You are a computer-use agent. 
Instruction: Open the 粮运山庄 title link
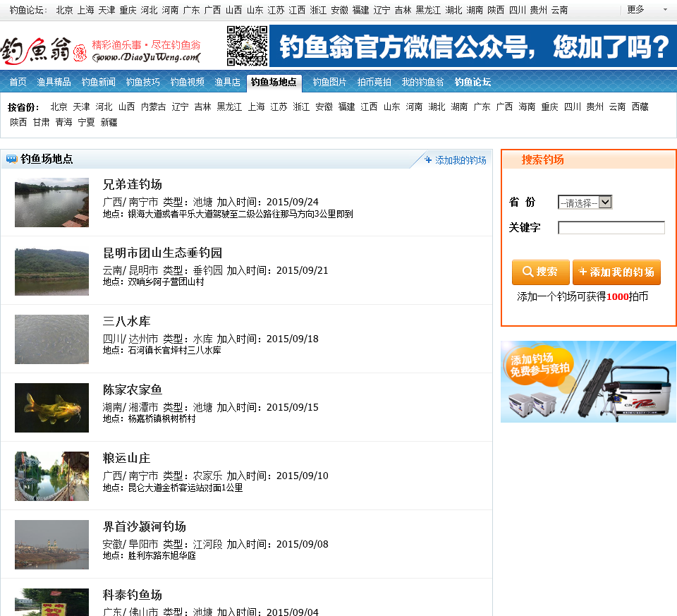pyautogui.click(x=126, y=459)
